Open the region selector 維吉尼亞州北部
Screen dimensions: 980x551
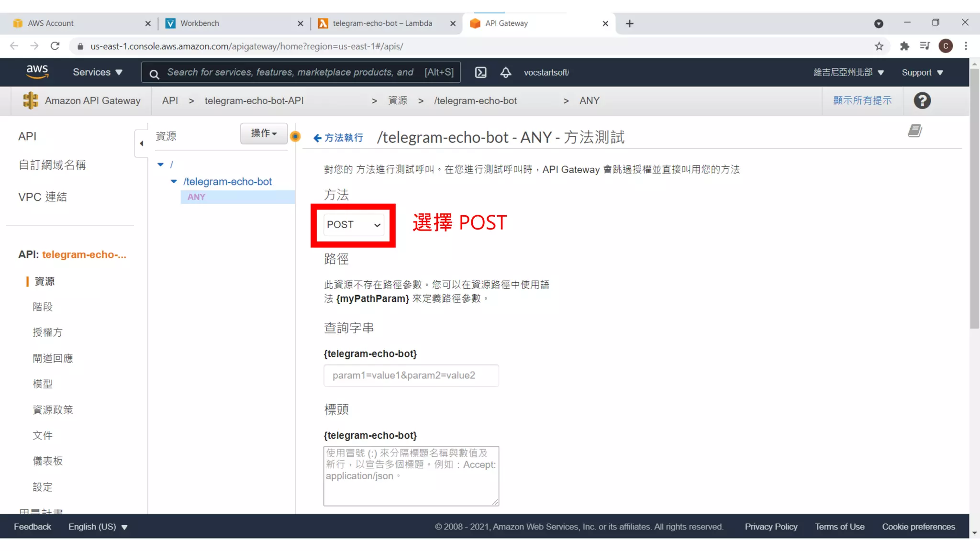tap(848, 72)
